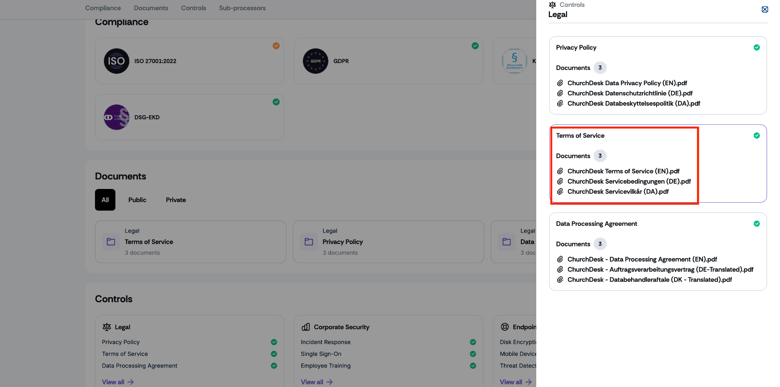Open ChurchDesk Datenschutzrichtlinie (DE).pdf
This screenshot has height=387, width=780.
(630, 93)
